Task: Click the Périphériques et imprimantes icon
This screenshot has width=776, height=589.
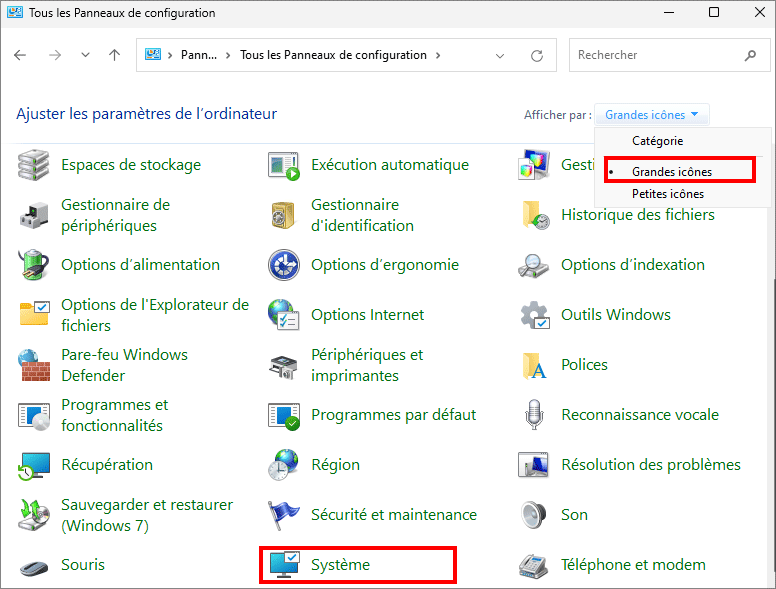Action: [x=284, y=367]
